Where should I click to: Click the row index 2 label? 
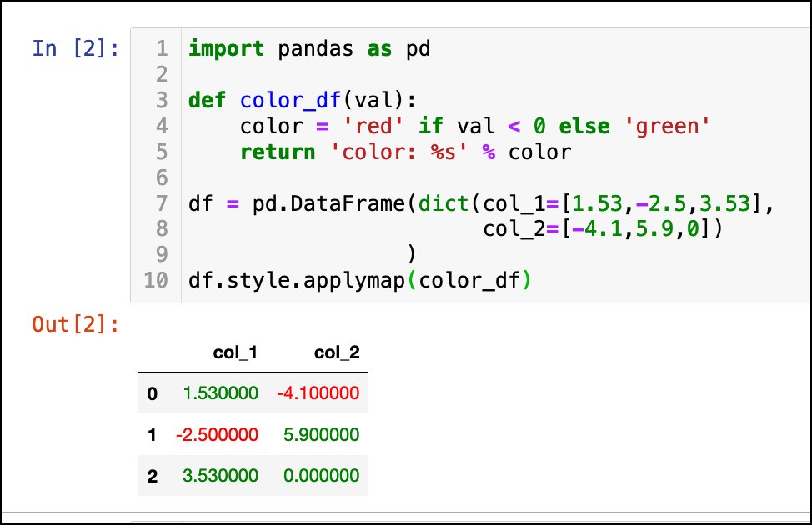pos(153,476)
